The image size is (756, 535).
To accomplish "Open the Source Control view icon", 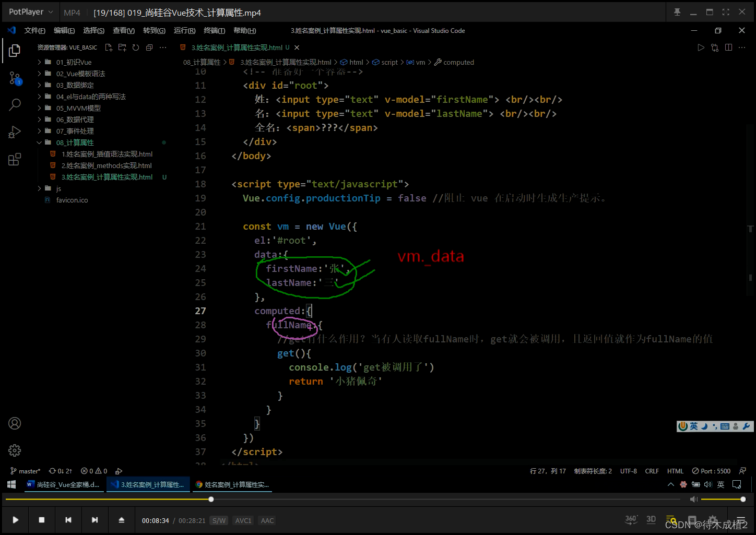I will [x=15, y=78].
